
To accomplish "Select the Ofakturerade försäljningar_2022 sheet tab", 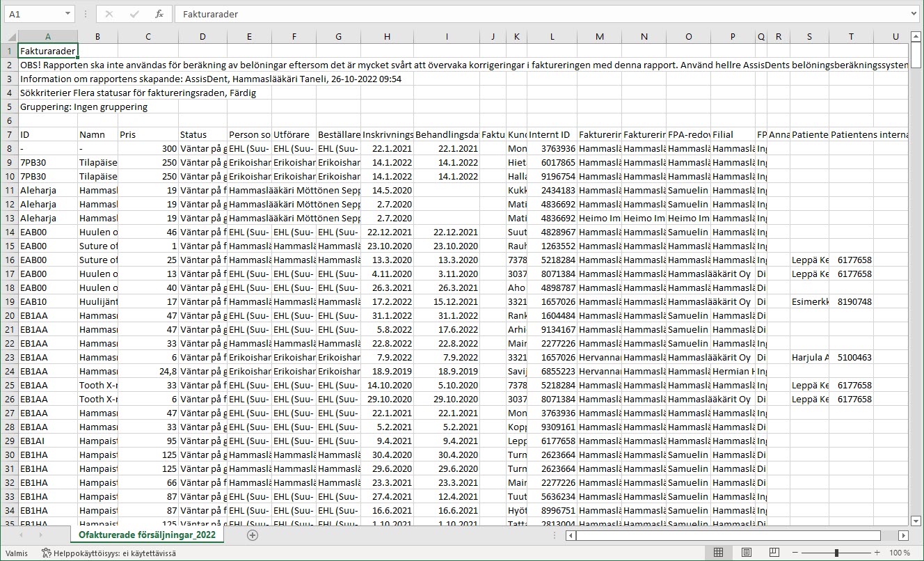I will point(147,535).
